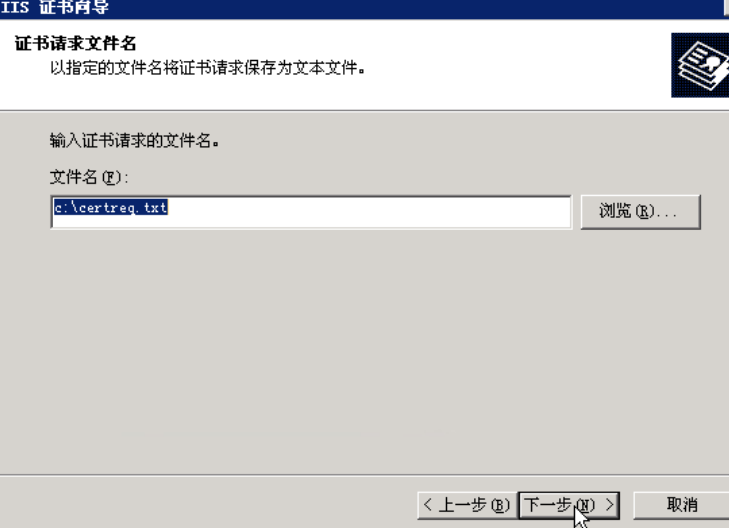Click the stacked certificates graphic in header
This screenshot has width=729, height=528.
(702, 66)
